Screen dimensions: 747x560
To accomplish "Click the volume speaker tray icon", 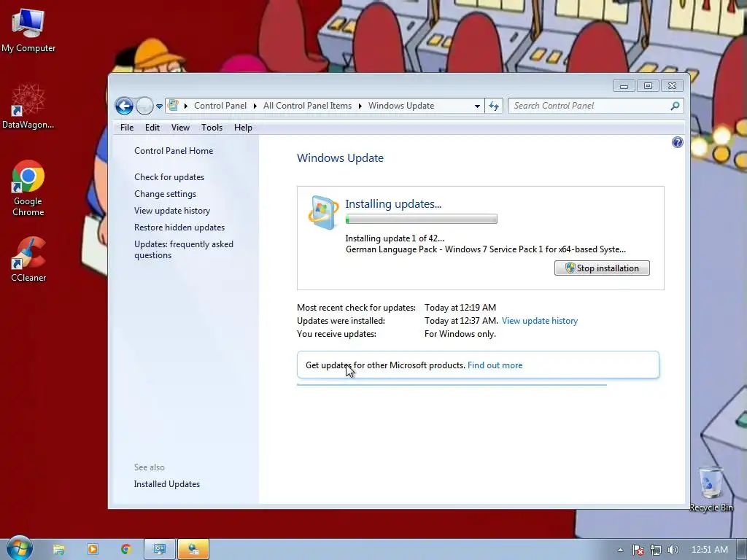I will pos(673,550).
